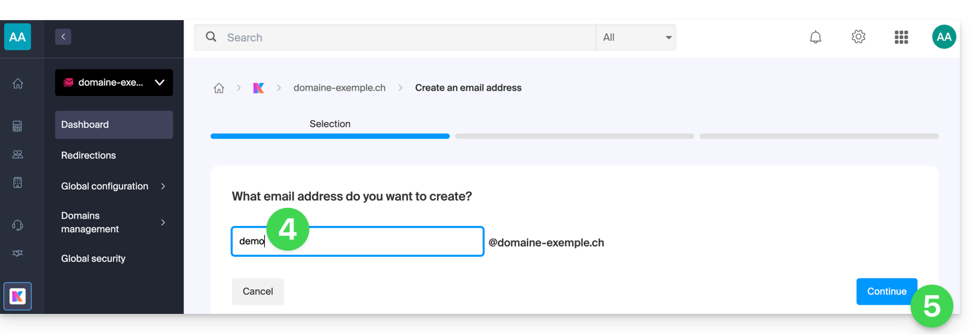The width and height of the screenshot is (980, 334).
Task: Select Redirections in the sidebar menu
Action: (88, 155)
